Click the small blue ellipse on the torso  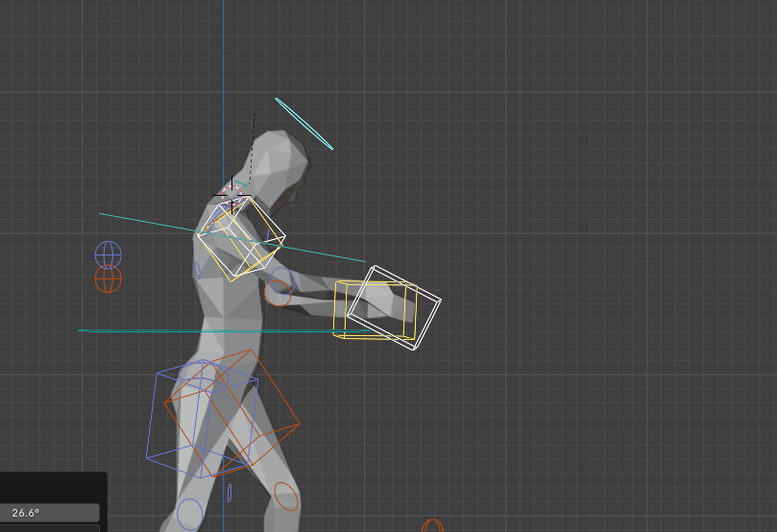[198, 271]
